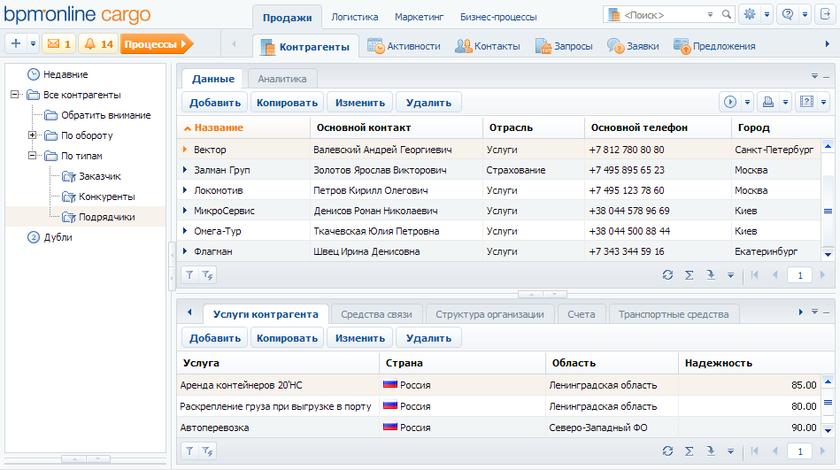This screenshot has width=840, height=470.
Task: Collapse the По типам folder tree node
Action: pos(33,156)
